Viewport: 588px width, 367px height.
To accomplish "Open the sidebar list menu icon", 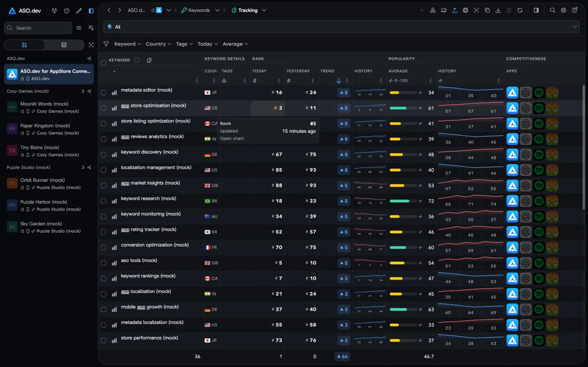I will tap(79, 28).
